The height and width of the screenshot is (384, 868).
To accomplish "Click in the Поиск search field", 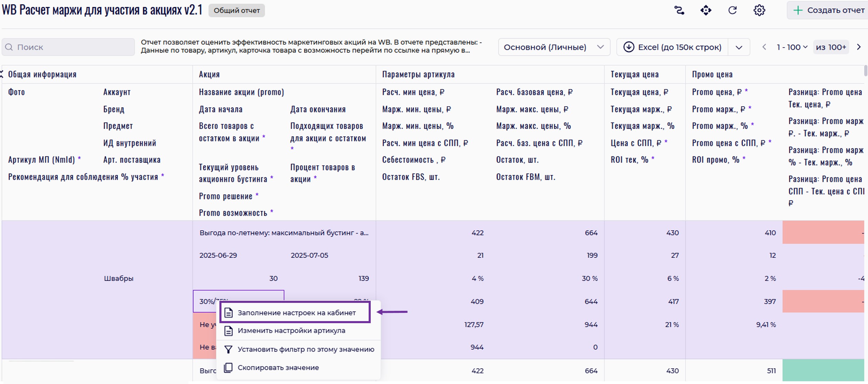I will (69, 47).
